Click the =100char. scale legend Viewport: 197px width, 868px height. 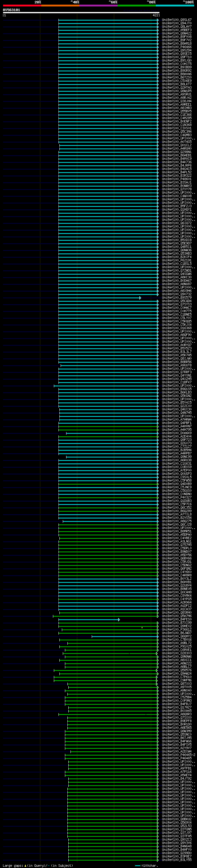(147, 866)
